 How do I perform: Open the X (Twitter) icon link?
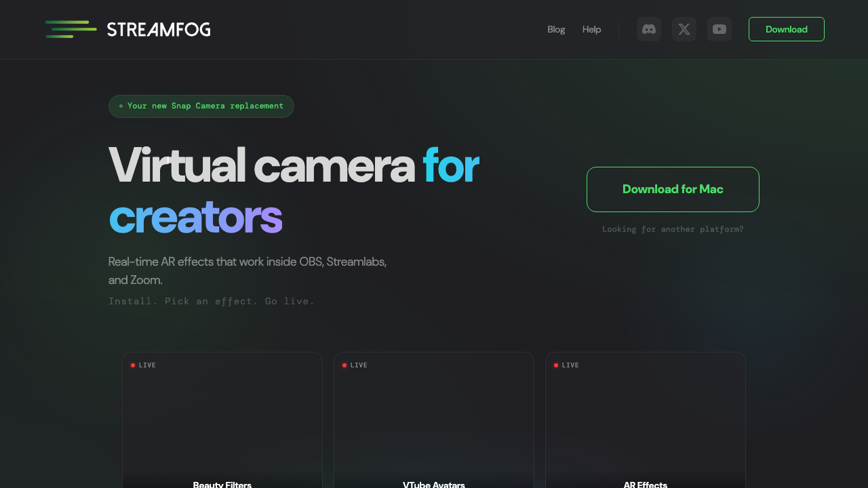coord(684,29)
